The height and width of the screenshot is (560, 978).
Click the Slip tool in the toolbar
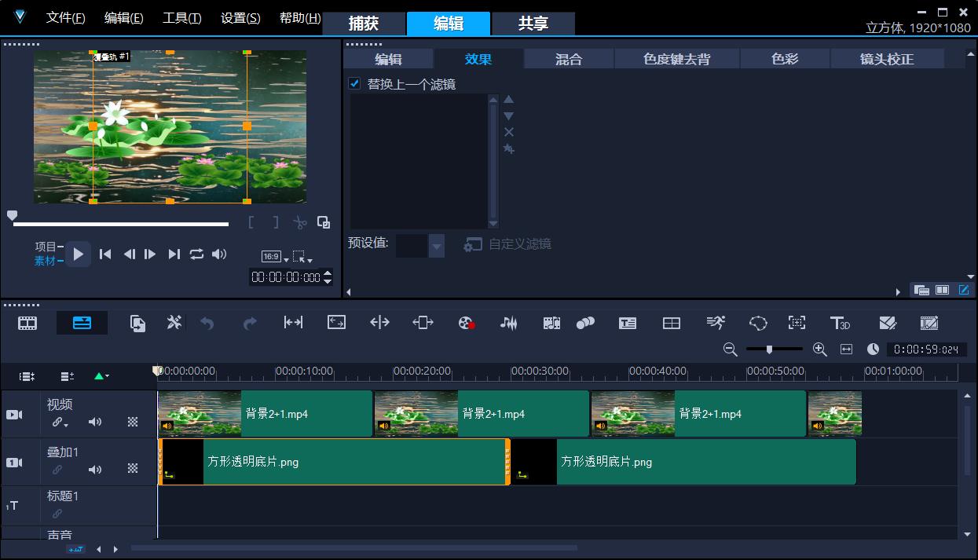pos(293,323)
